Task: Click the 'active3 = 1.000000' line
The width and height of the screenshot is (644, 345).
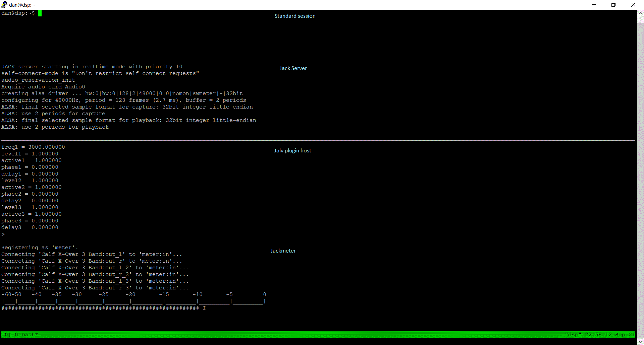Action: point(32,214)
